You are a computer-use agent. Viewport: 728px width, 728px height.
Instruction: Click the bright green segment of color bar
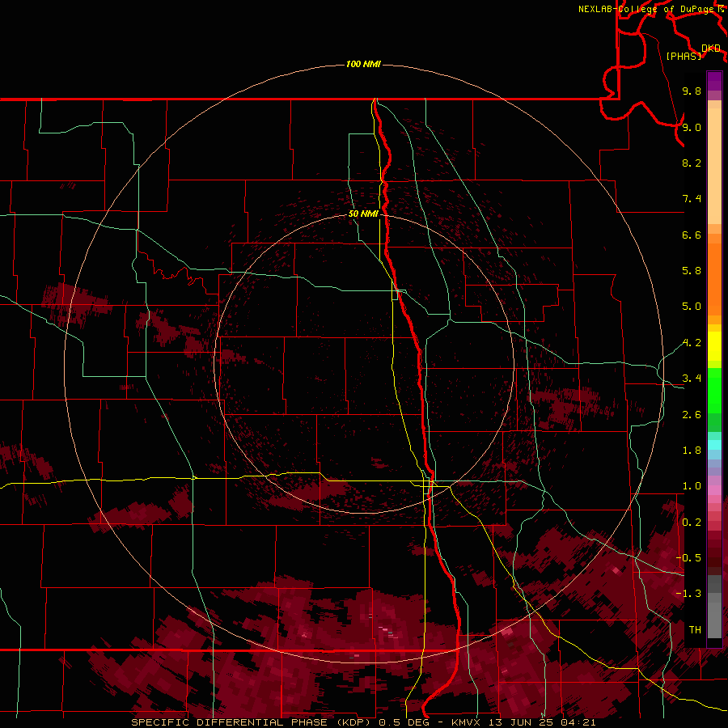714,391
